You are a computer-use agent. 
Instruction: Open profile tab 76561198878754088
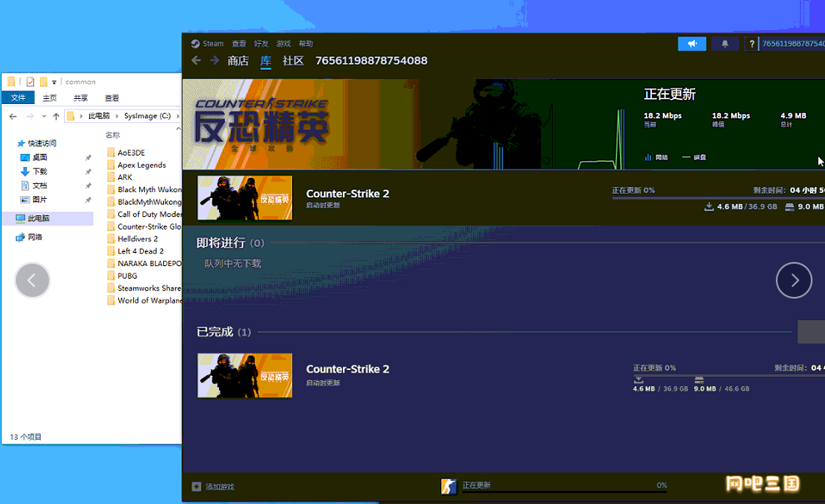click(371, 61)
